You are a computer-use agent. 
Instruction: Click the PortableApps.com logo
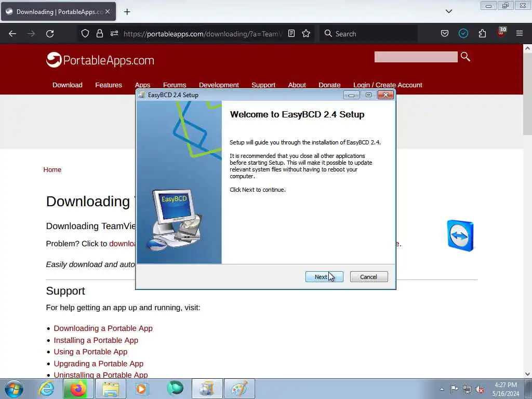pyautogui.click(x=100, y=60)
